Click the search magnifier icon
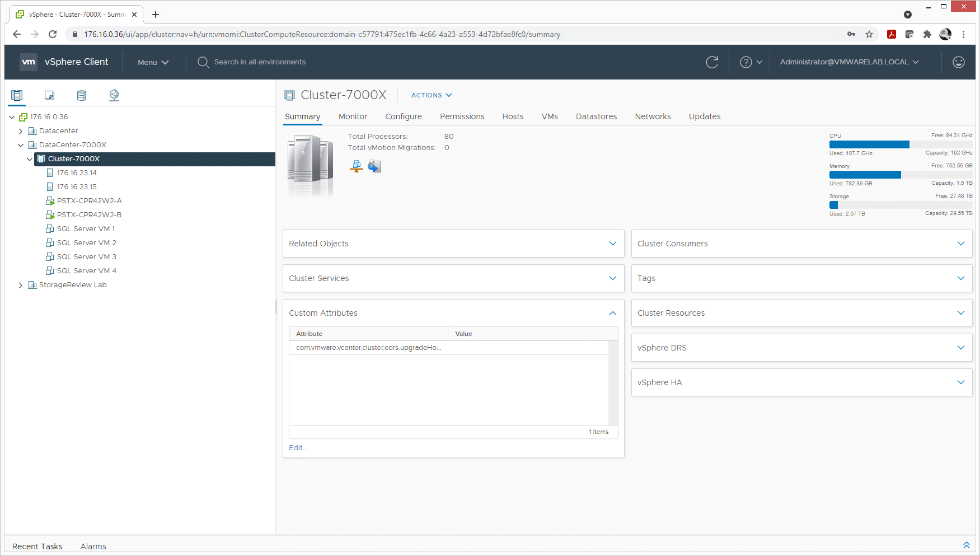The width and height of the screenshot is (980, 556). click(203, 62)
